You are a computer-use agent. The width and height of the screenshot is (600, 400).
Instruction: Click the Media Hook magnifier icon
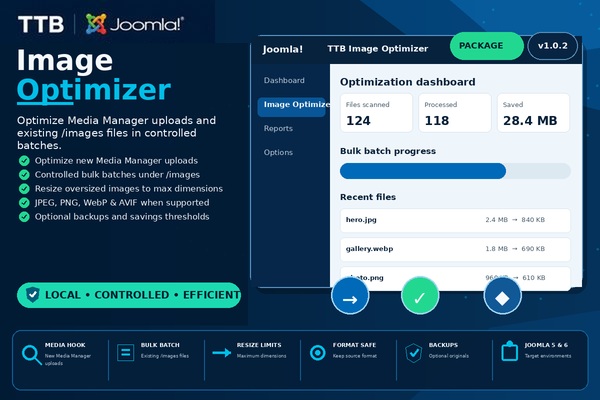coord(31,354)
